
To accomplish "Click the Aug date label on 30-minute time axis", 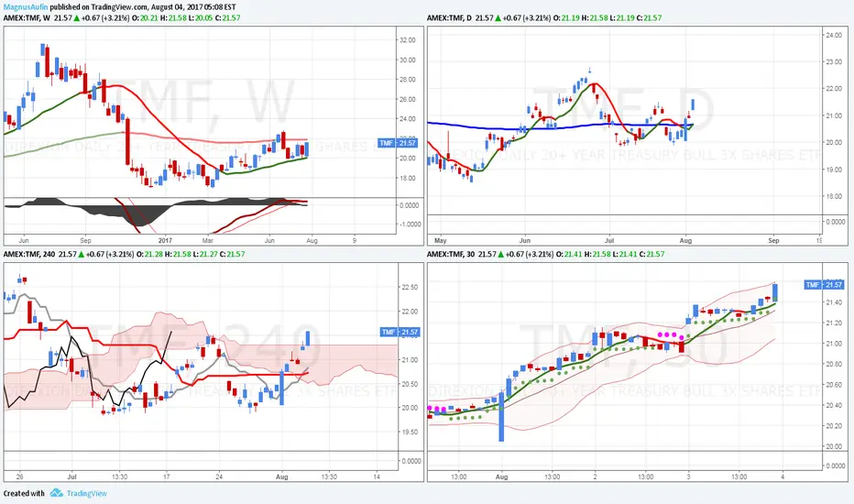I will click(x=501, y=477).
